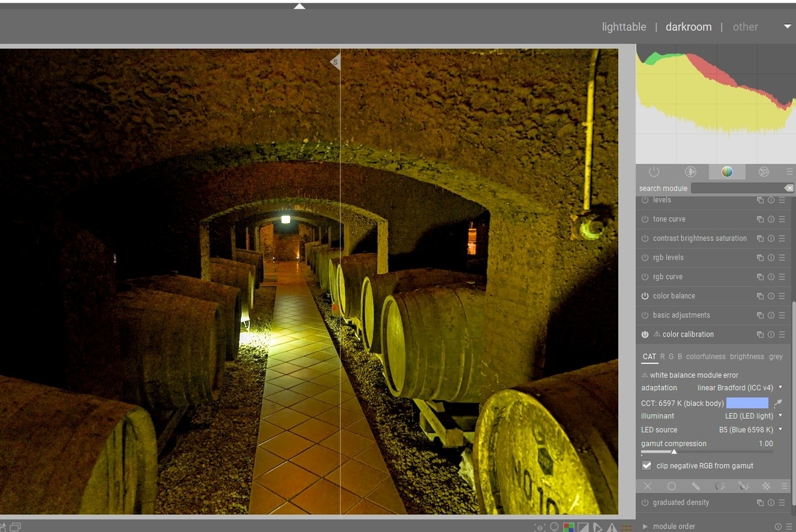Open module groups presets menu
The height and width of the screenshot is (532, 796).
pos(789,172)
